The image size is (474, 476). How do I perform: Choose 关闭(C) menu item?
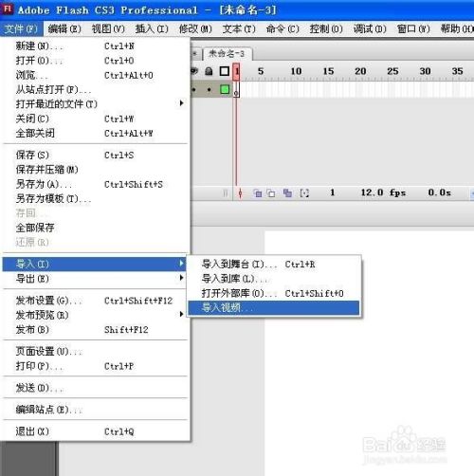click(x=95, y=119)
